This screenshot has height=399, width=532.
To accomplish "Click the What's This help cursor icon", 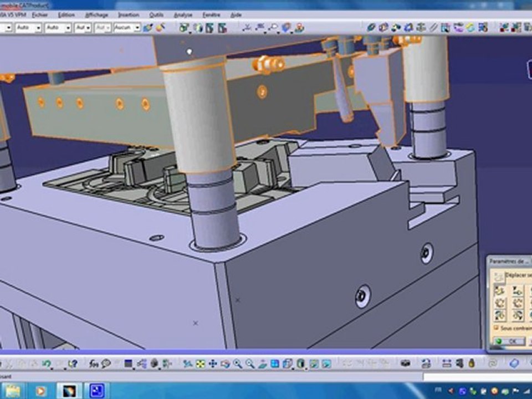I will point(73,364).
